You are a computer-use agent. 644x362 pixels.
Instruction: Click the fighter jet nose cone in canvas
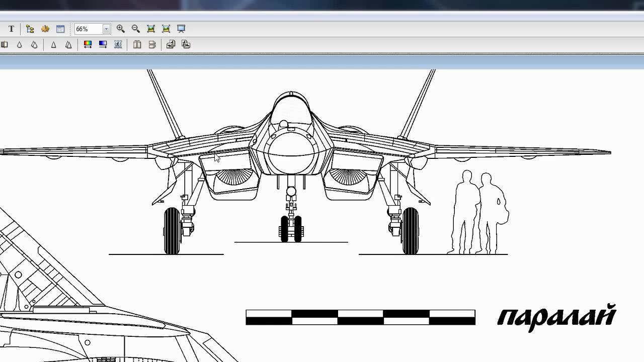tap(290, 152)
